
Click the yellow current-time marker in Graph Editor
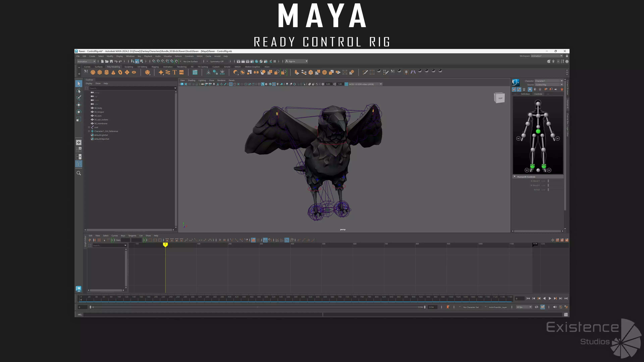(x=165, y=245)
